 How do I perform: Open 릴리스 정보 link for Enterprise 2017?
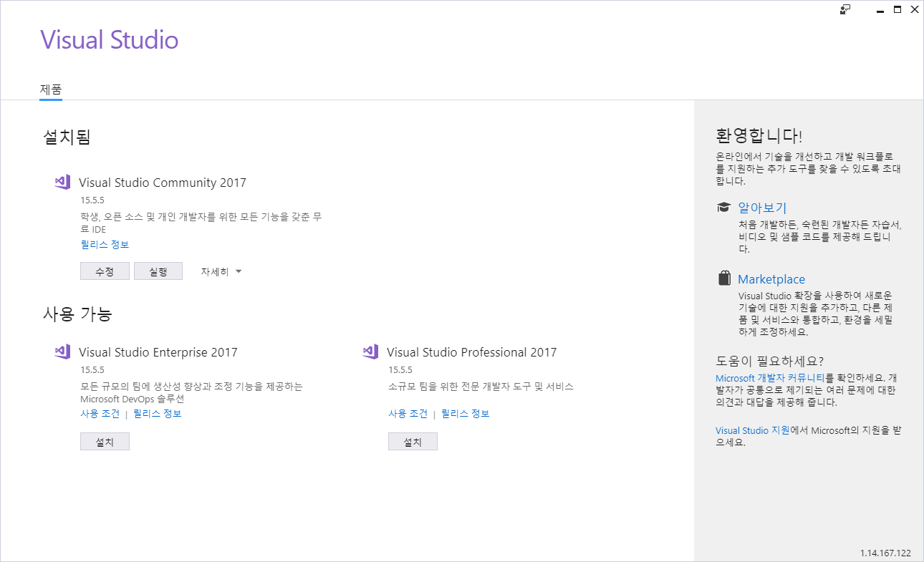[158, 414]
